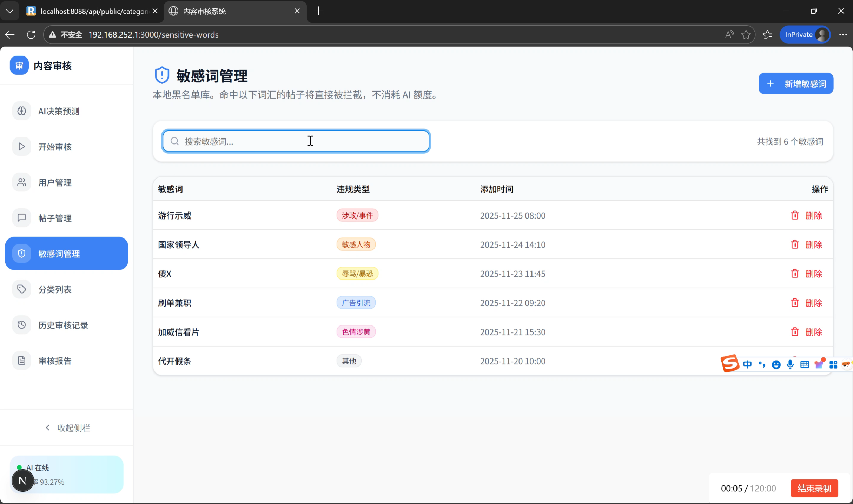Delete the 刷单兼职 sensitive word
853x504 pixels.
[807, 303]
